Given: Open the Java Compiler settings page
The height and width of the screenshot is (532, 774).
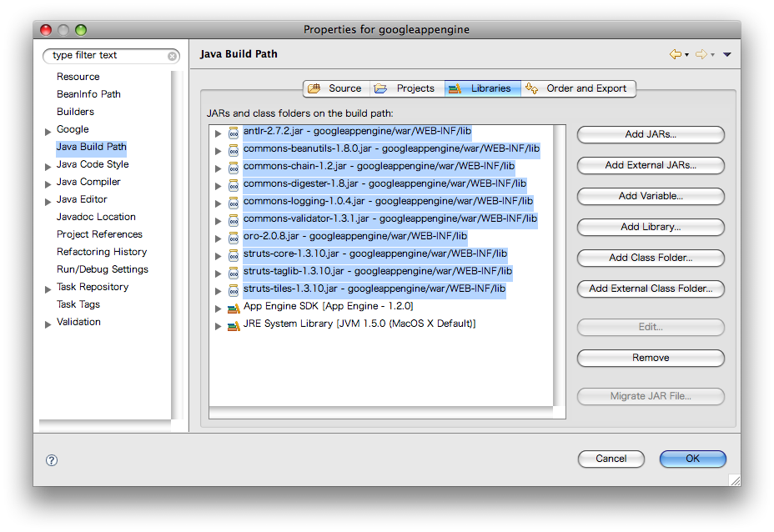Looking at the screenshot, I should coord(88,182).
